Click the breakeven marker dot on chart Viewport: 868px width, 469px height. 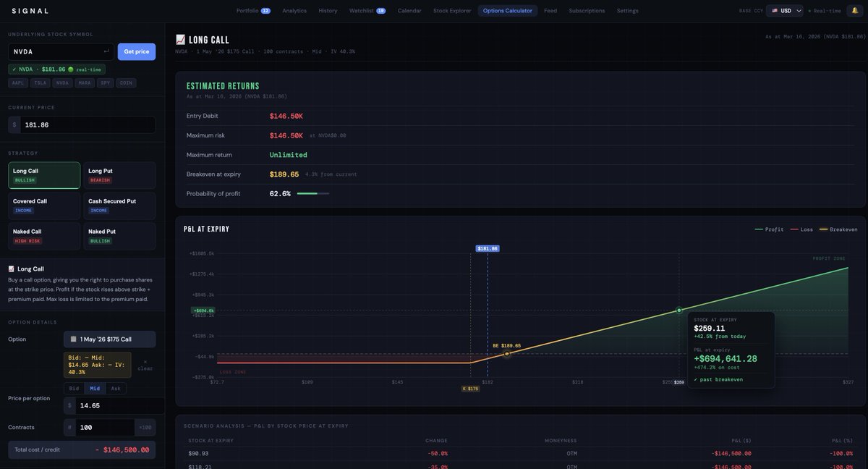[x=507, y=354]
